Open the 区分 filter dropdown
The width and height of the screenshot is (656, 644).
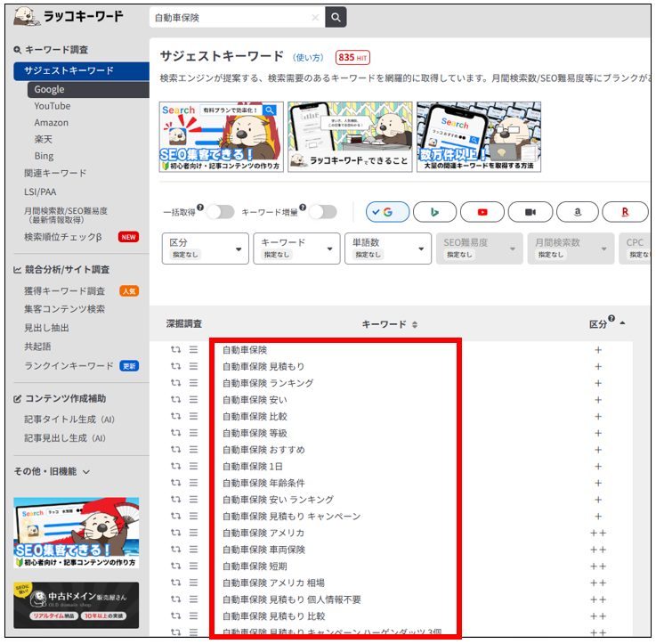pos(206,249)
